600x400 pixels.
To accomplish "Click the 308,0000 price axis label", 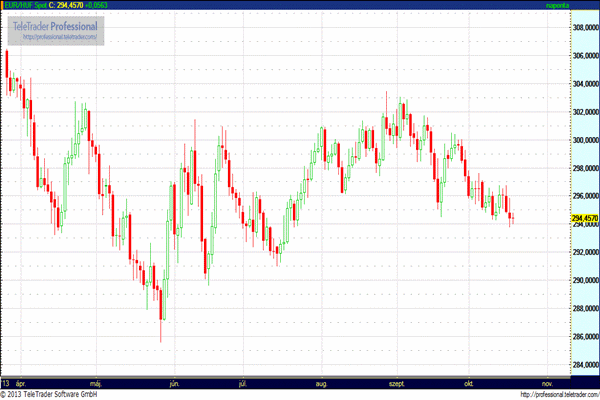I will click(x=584, y=28).
